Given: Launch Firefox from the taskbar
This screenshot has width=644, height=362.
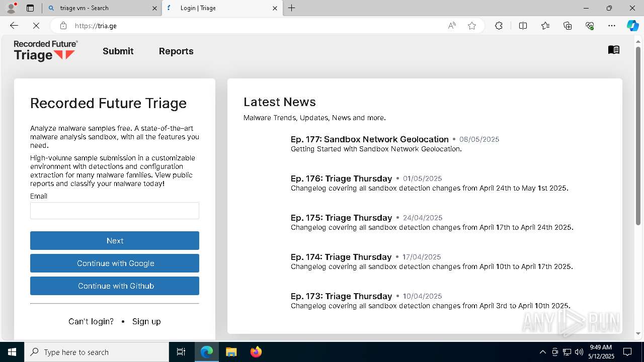Looking at the screenshot, I should click(x=256, y=352).
